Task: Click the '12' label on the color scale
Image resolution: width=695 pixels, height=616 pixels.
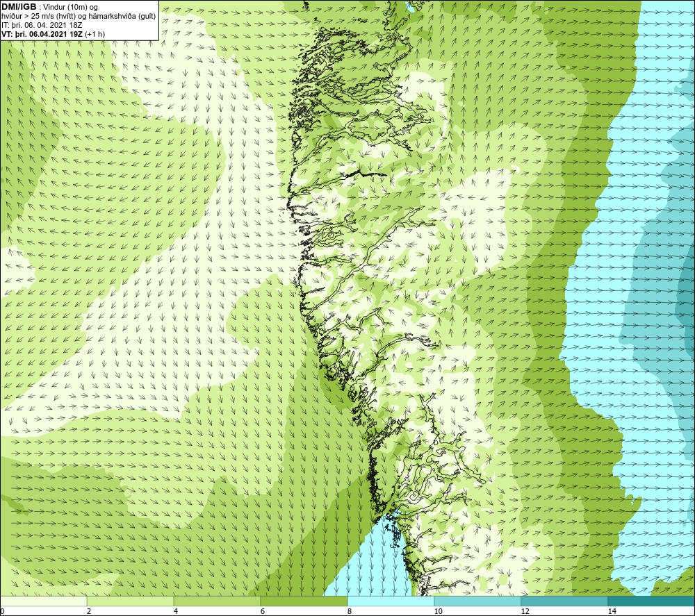Action: coord(525,611)
